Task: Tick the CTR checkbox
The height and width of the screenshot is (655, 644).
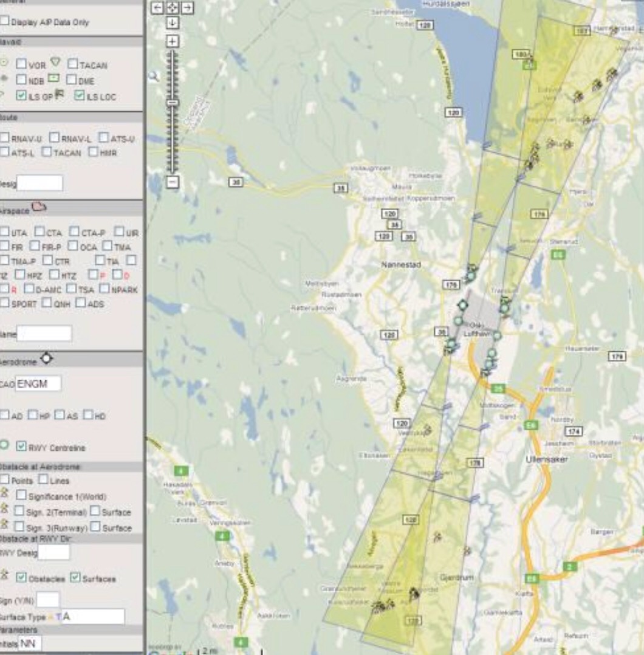Action: click(x=48, y=260)
